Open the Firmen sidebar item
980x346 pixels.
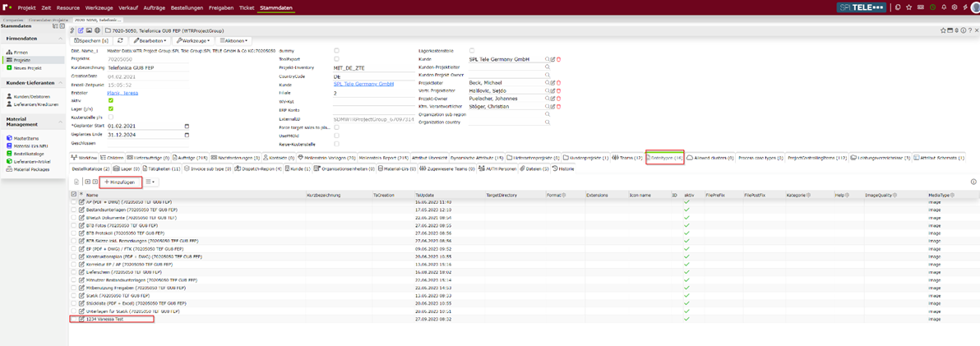click(17, 53)
